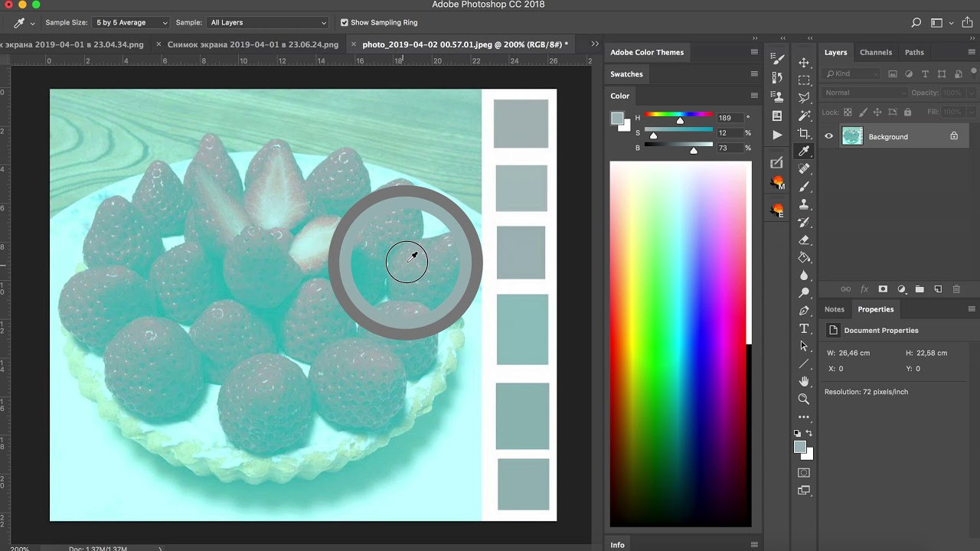Pick the Magic Wand tool
The image size is (980, 551).
tap(804, 116)
